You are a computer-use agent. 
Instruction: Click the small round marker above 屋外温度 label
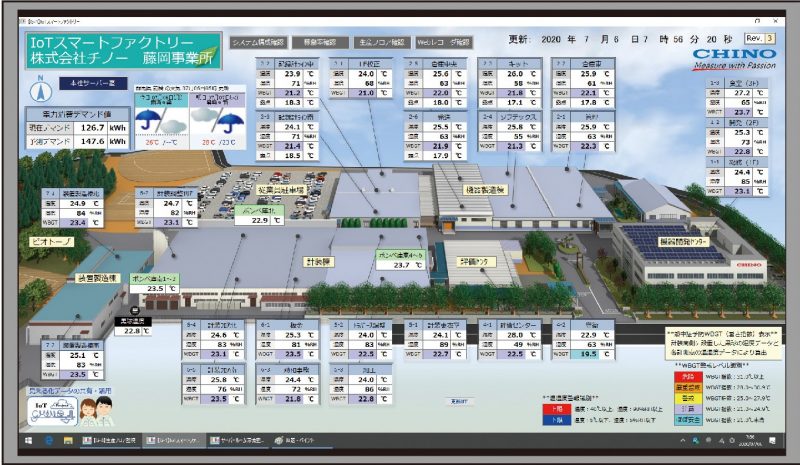135,310
